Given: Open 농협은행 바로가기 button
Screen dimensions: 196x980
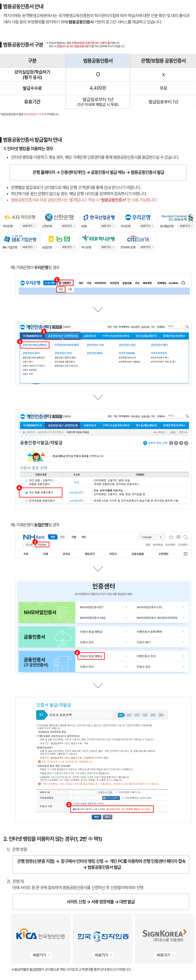Looking at the screenshot, I should [68, 247].
